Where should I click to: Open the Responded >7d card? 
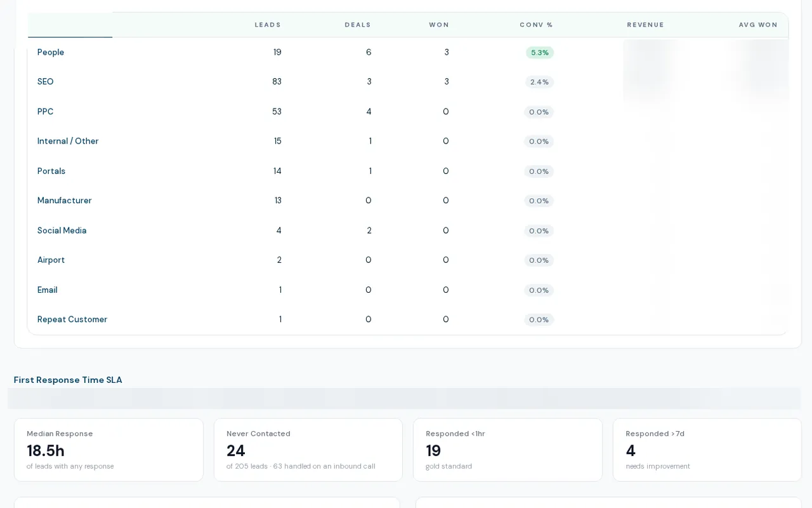coord(707,450)
